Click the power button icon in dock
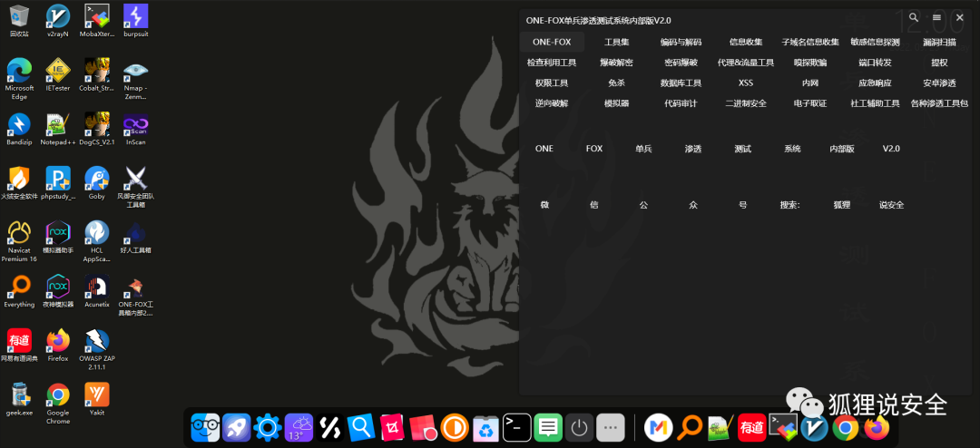This screenshot has width=980, height=448. (x=580, y=427)
